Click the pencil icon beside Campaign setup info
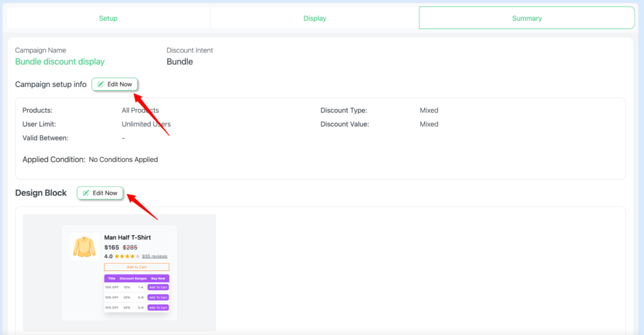Screen dimensions: 644x335 pyautogui.click(x=101, y=84)
